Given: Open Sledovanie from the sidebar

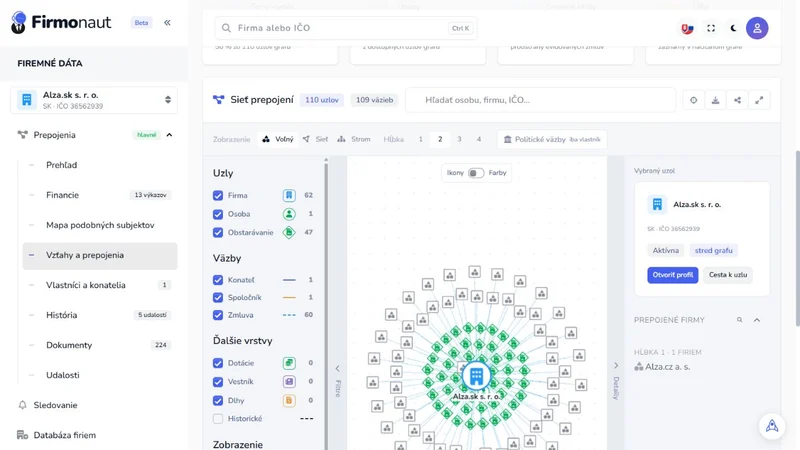Looking at the screenshot, I should 55,405.
